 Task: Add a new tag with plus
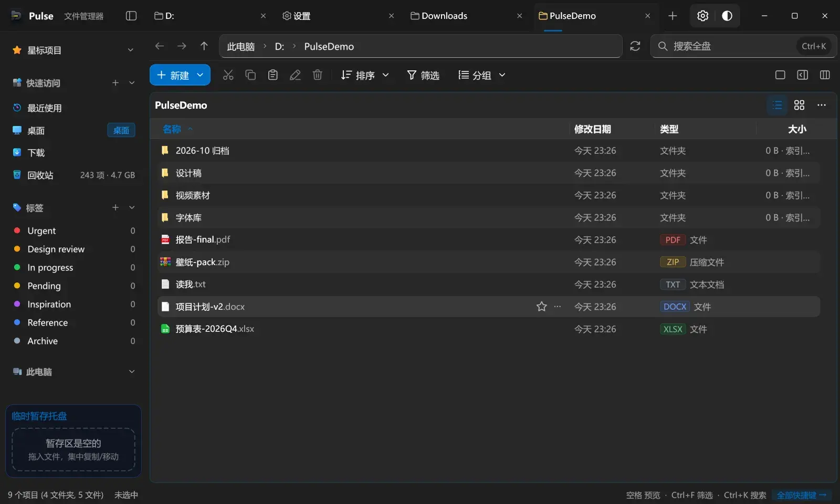click(115, 207)
